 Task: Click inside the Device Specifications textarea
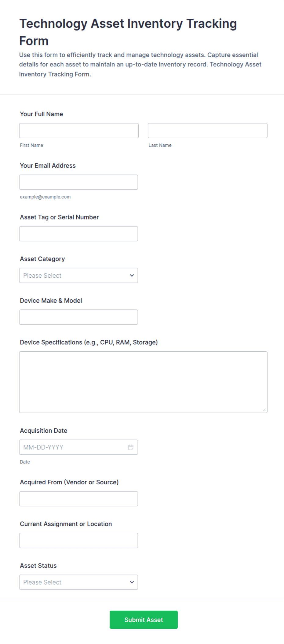[143, 382]
